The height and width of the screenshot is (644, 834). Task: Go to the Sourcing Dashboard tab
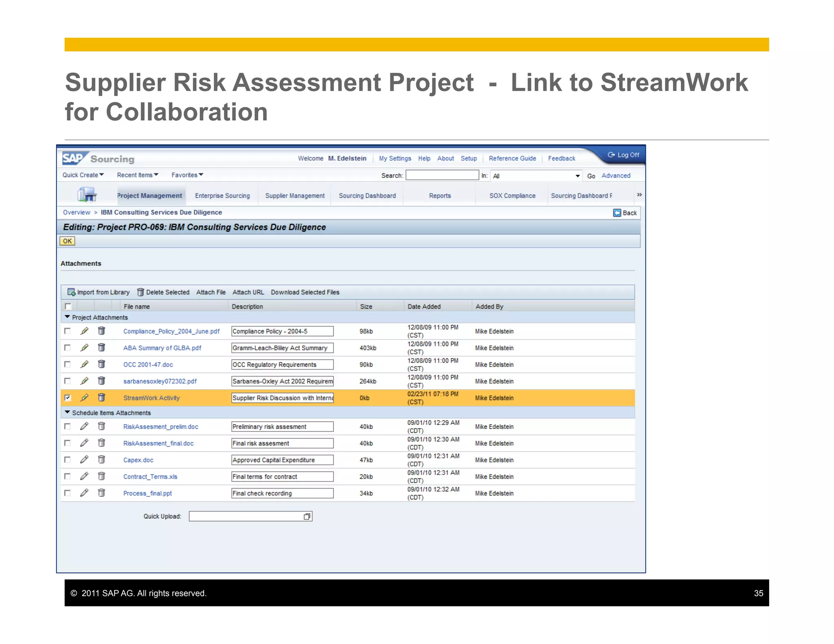(367, 196)
